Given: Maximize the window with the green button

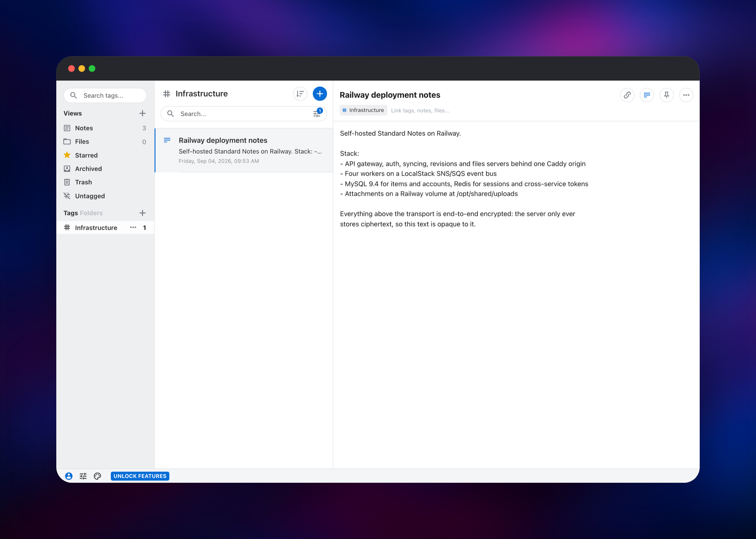Looking at the screenshot, I should [x=92, y=69].
